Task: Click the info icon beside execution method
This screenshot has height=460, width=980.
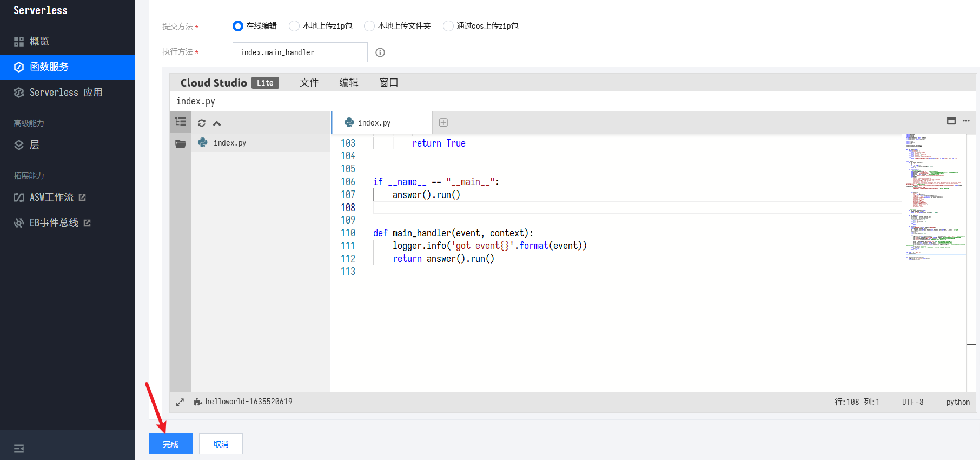Action: click(380, 52)
